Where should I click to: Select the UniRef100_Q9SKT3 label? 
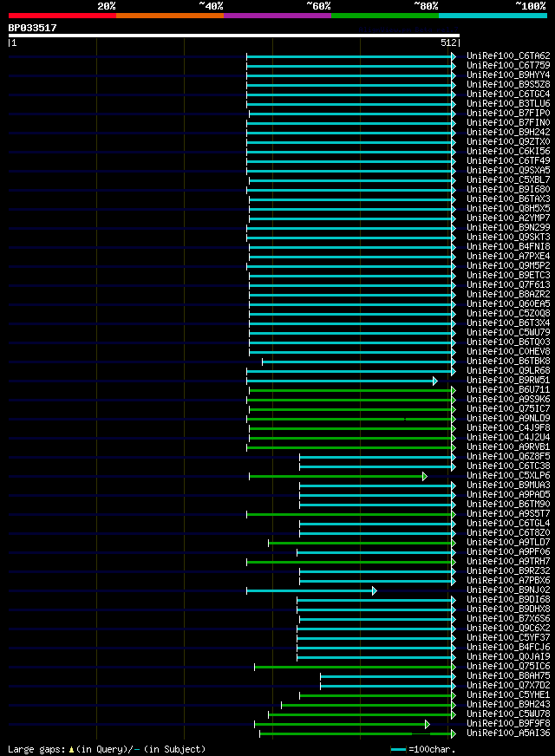(x=508, y=238)
